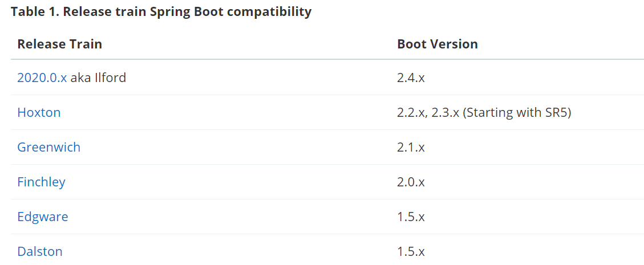Select the 2.1.x boot version for Greenwich
644x265 pixels.
(411, 147)
